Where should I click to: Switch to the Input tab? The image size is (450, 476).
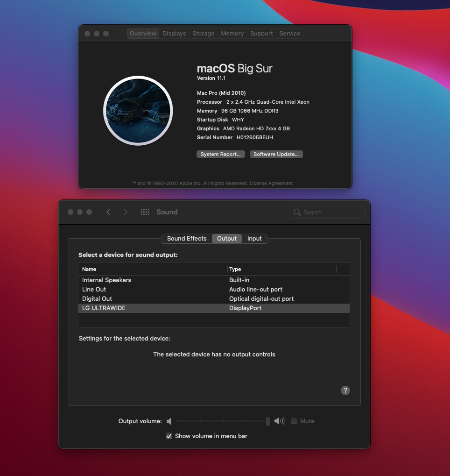[x=254, y=239]
